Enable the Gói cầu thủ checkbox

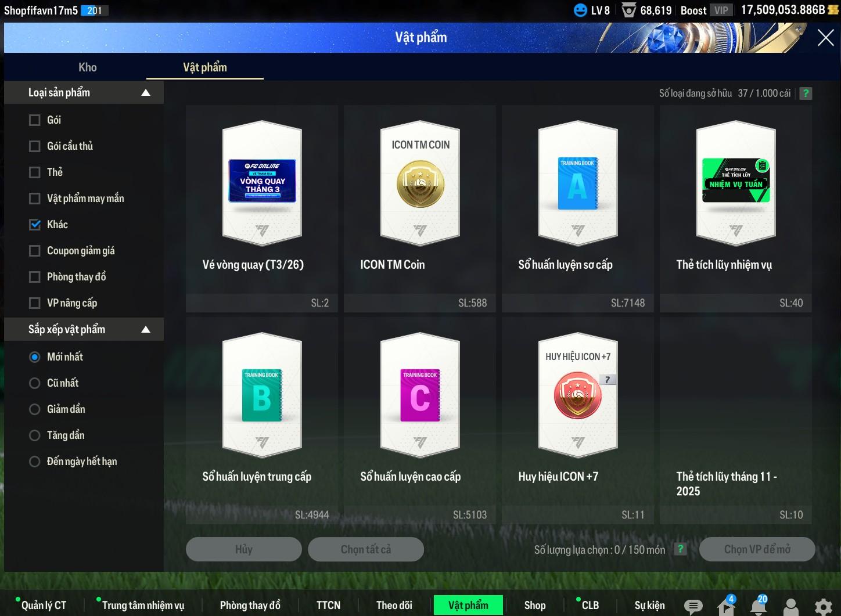[35, 146]
